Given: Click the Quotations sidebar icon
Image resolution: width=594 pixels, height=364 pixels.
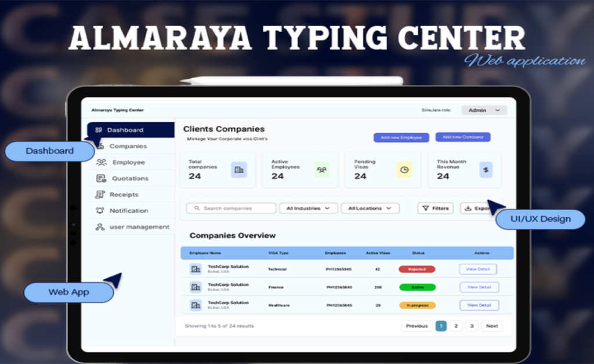Looking at the screenshot, I should point(102,179).
